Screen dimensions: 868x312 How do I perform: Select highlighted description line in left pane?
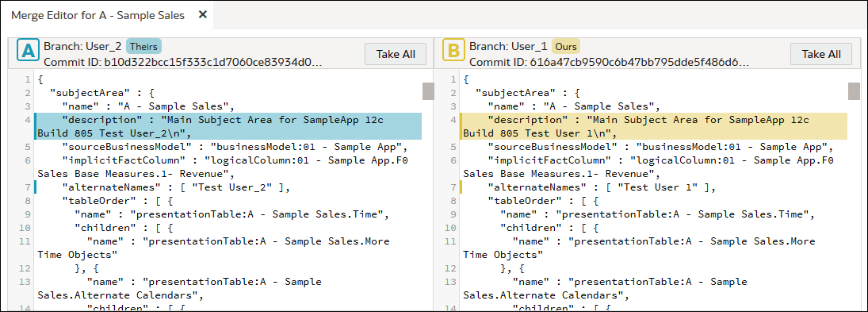228,125
